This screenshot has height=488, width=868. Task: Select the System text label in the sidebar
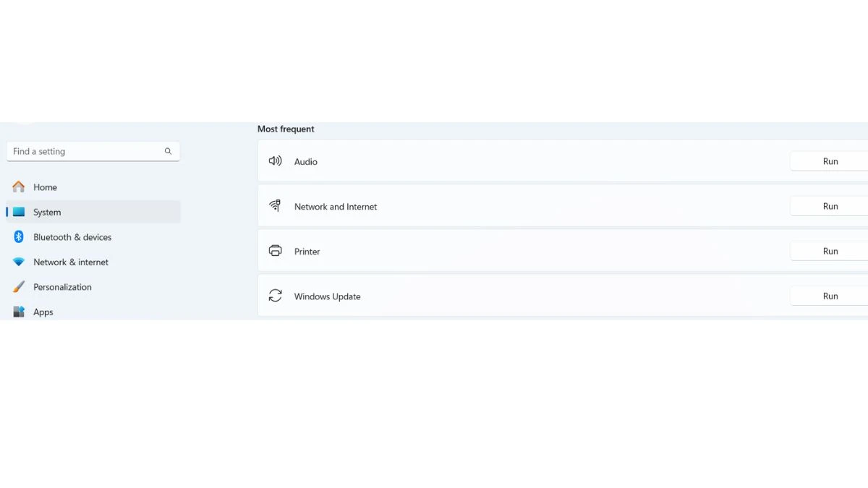47,212
